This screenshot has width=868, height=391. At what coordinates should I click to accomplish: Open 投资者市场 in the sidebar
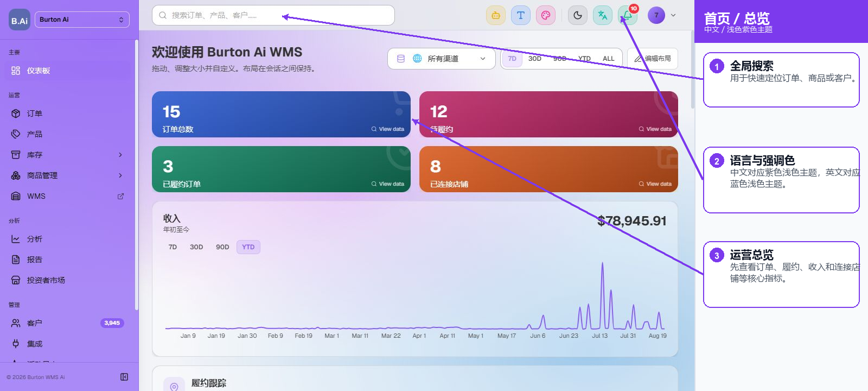pos(67,280)
